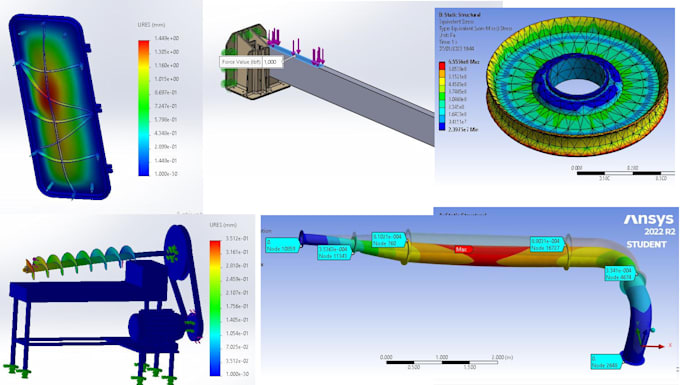Select the 1.449e+00 legend value
Viewport: 680px width, 385px height.
pos(166,38)
